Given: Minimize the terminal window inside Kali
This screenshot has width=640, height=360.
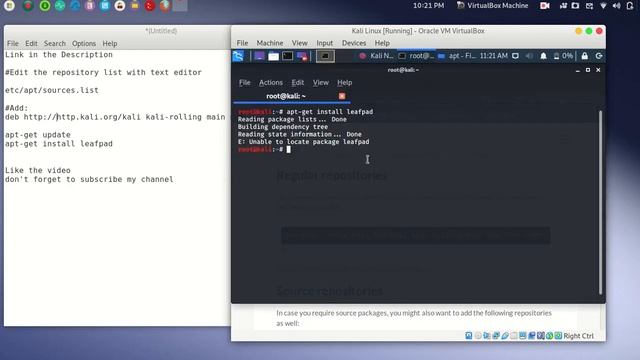Looking at the screenshot, I should 577,70.
